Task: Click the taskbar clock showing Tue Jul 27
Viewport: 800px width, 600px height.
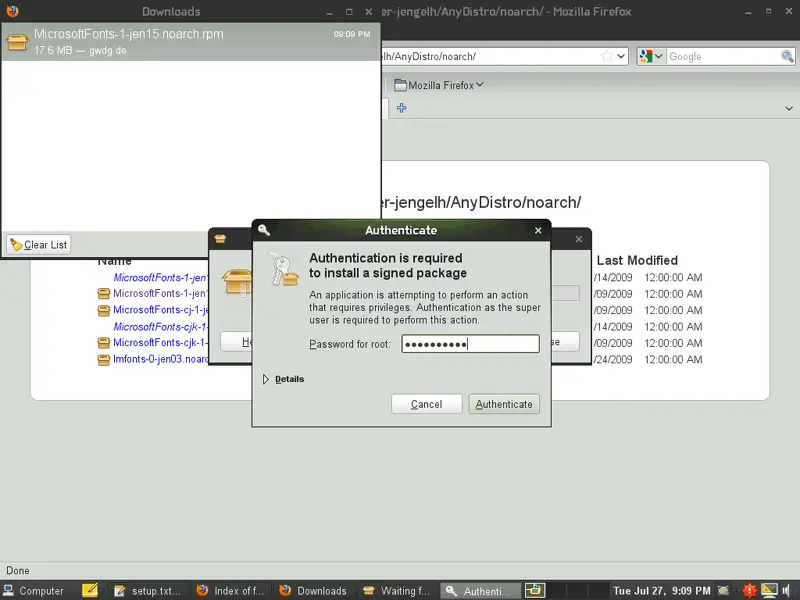Action: 661,591
